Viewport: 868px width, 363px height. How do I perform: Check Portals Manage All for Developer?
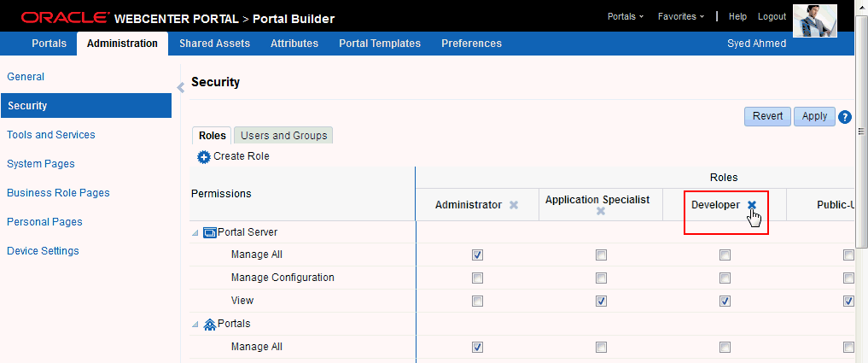pos(724,347)
